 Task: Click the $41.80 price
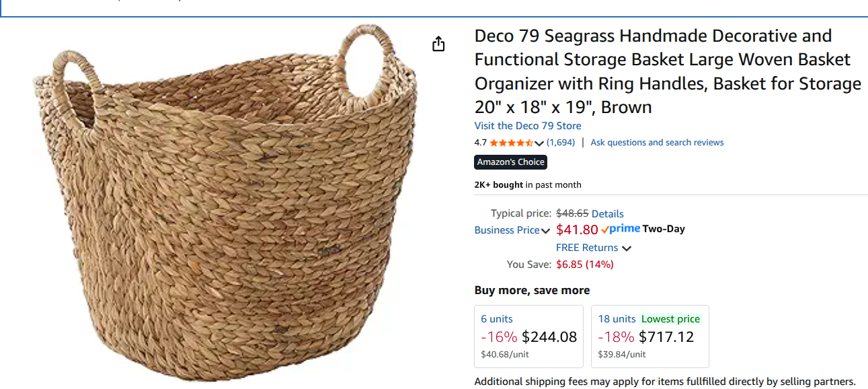[x=577, y=229]
